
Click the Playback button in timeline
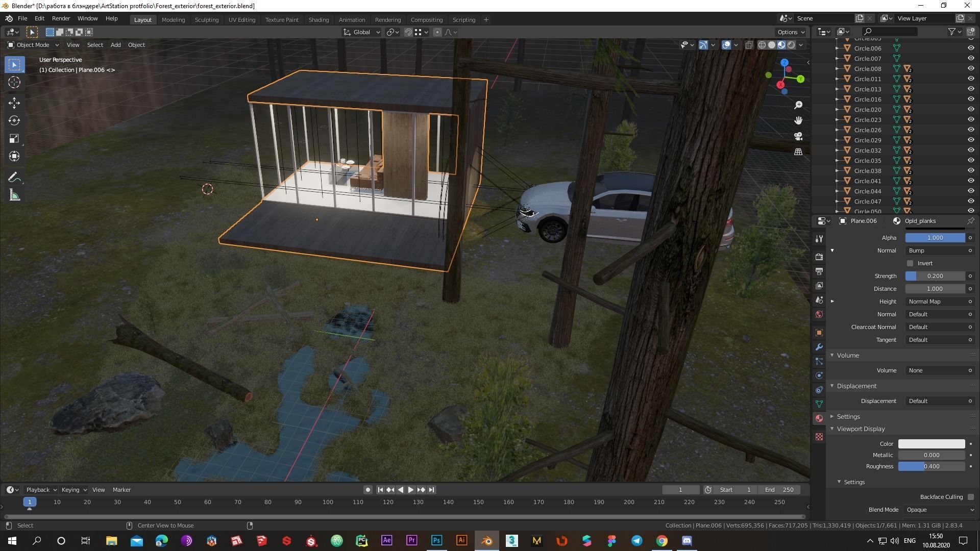point(41,490)
